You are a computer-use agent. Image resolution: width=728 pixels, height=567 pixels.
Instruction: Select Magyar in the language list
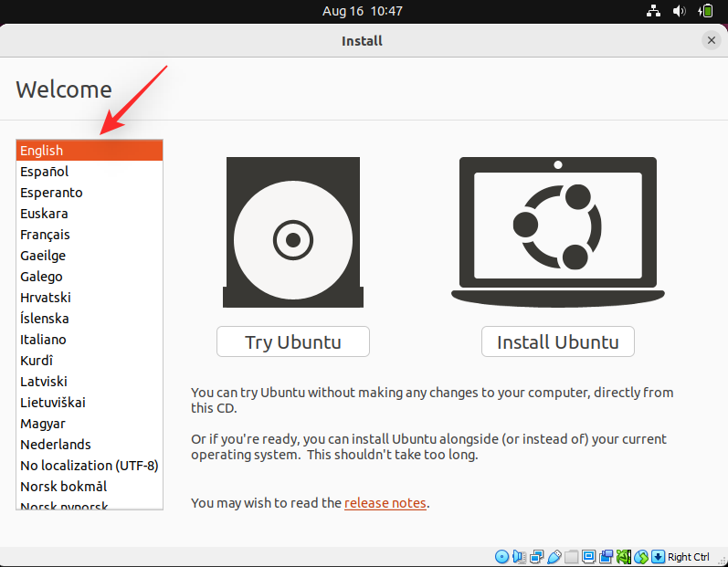click(x=90, y=423)
